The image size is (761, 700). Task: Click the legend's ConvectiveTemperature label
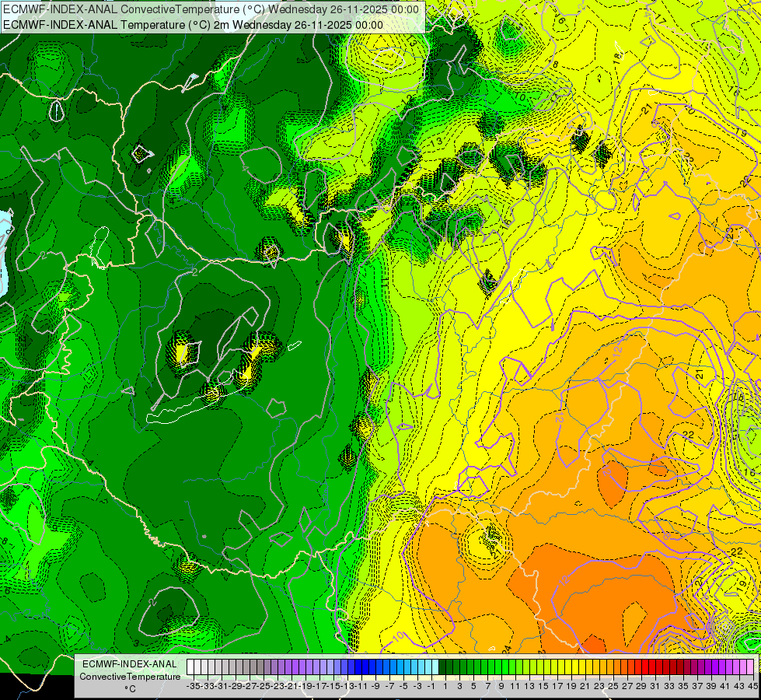click(130, 676)
